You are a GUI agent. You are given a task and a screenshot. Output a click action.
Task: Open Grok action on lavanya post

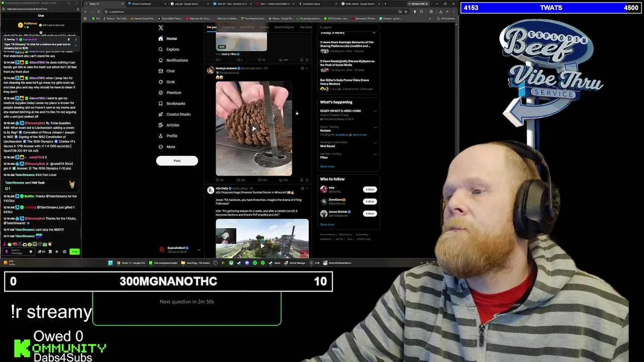tap(302, 68)
